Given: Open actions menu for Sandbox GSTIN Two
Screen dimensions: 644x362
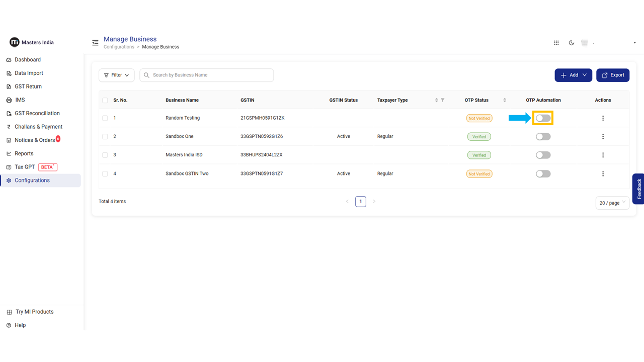Looking at the screenshot, I should pyautogui.click(x=603, y=174).
